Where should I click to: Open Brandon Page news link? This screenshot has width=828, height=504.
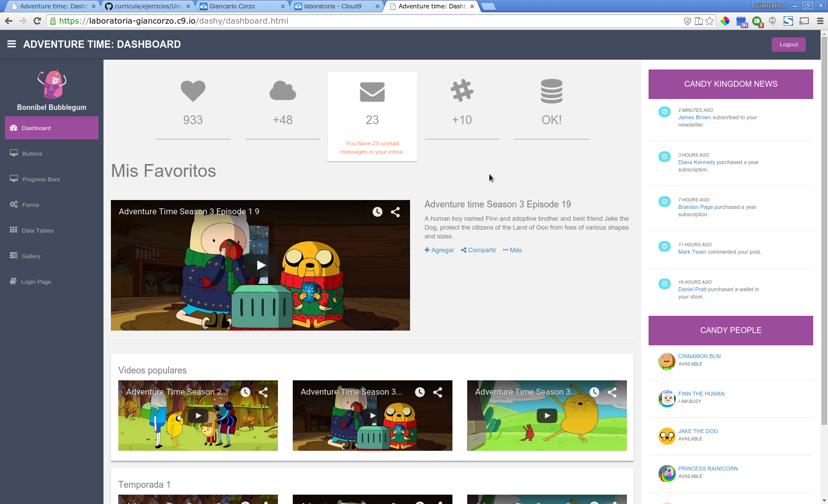pos(695,207)
